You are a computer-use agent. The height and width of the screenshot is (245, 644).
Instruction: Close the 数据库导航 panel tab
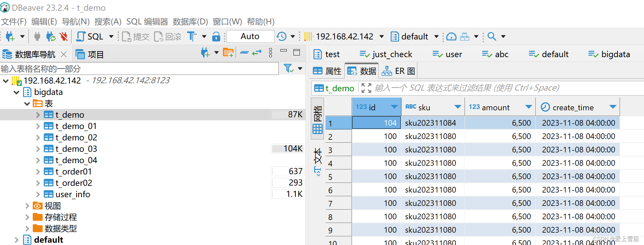coord(64,54)
